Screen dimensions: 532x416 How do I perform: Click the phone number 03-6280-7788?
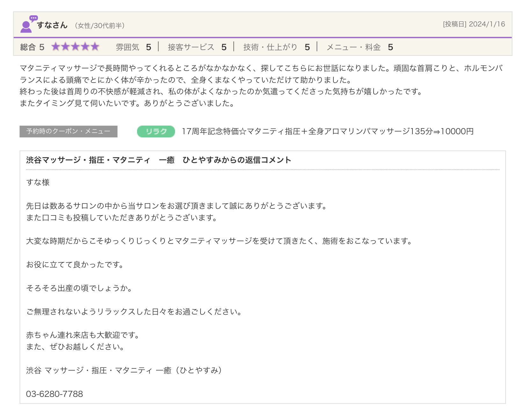tap(55, 394)
